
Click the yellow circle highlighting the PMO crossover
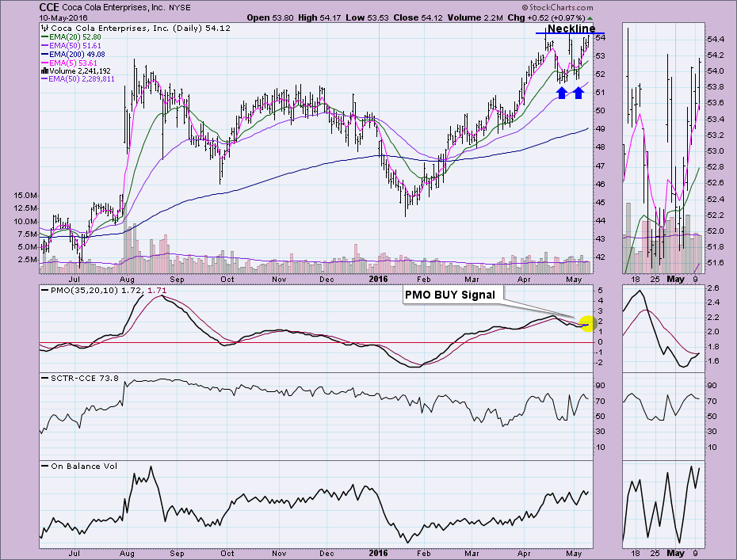[x=587, y=324]
